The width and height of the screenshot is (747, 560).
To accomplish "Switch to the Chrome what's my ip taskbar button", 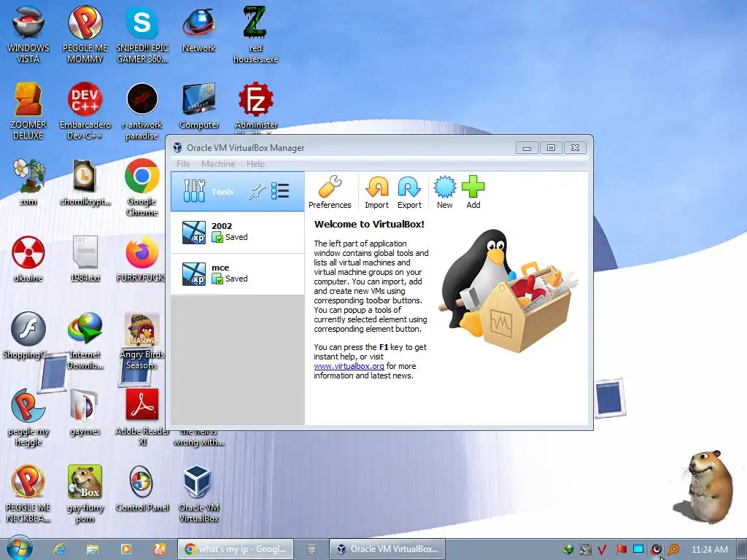I will 236,549.
